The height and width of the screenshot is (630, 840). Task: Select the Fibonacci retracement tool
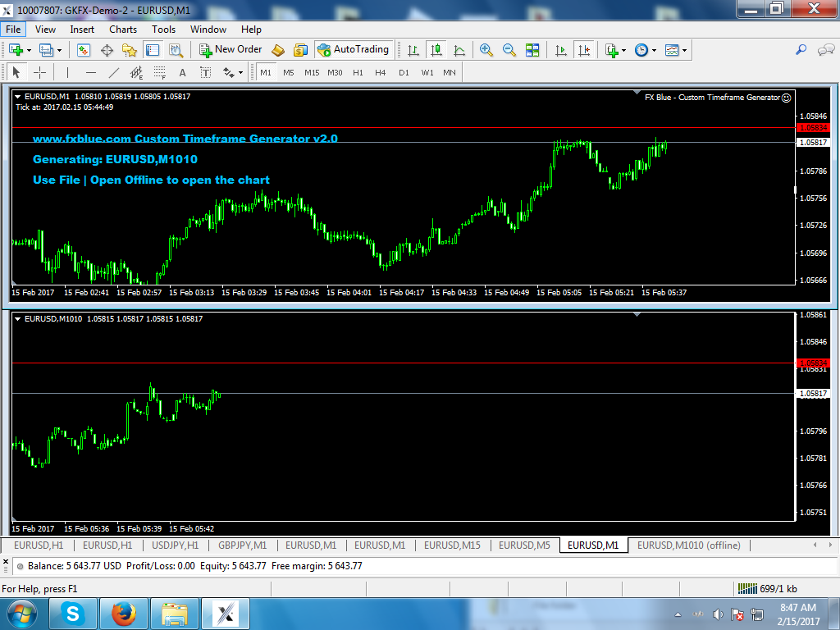click(x=160, y=72)
